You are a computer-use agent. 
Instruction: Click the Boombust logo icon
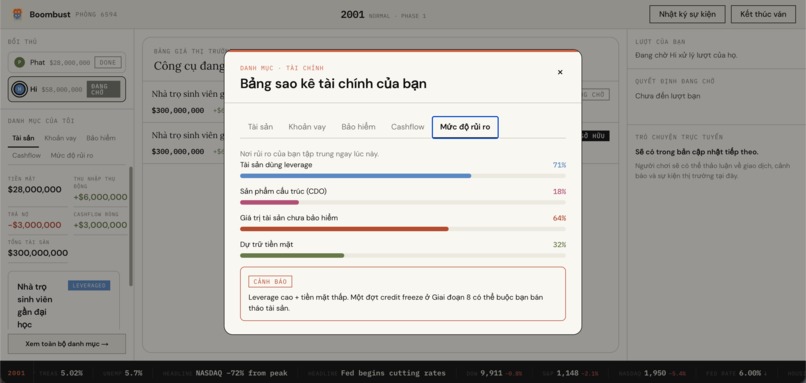click(17, 14)
